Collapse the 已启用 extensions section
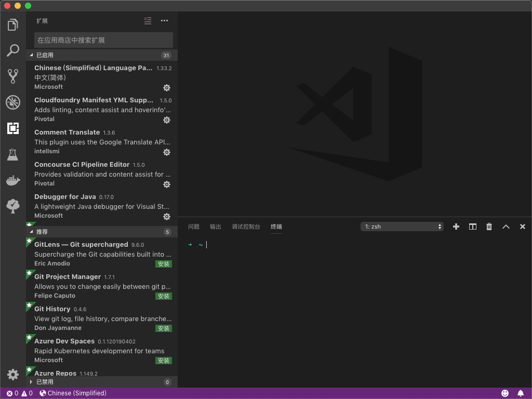The height and width of the screenshot is (399, 532). tap(45, 55)
